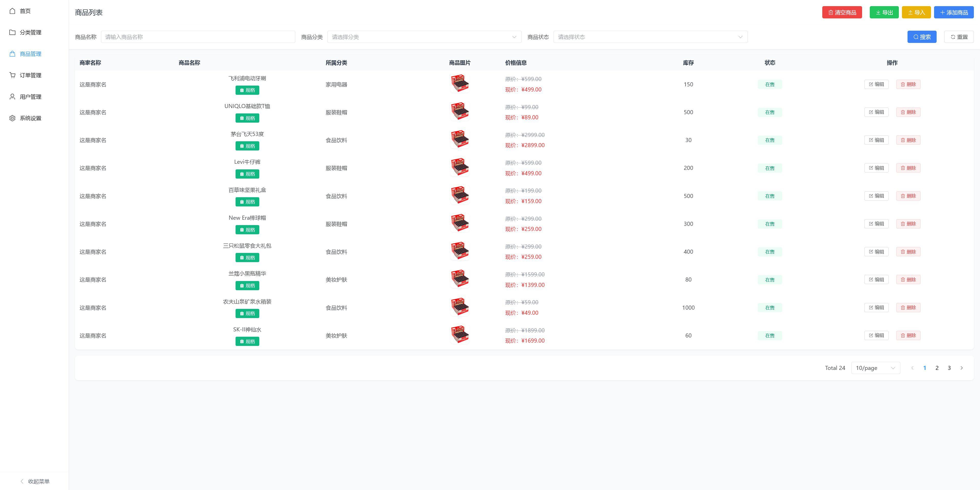
Task: Focus the 商品名称 search input field
Action: [198, 37]
